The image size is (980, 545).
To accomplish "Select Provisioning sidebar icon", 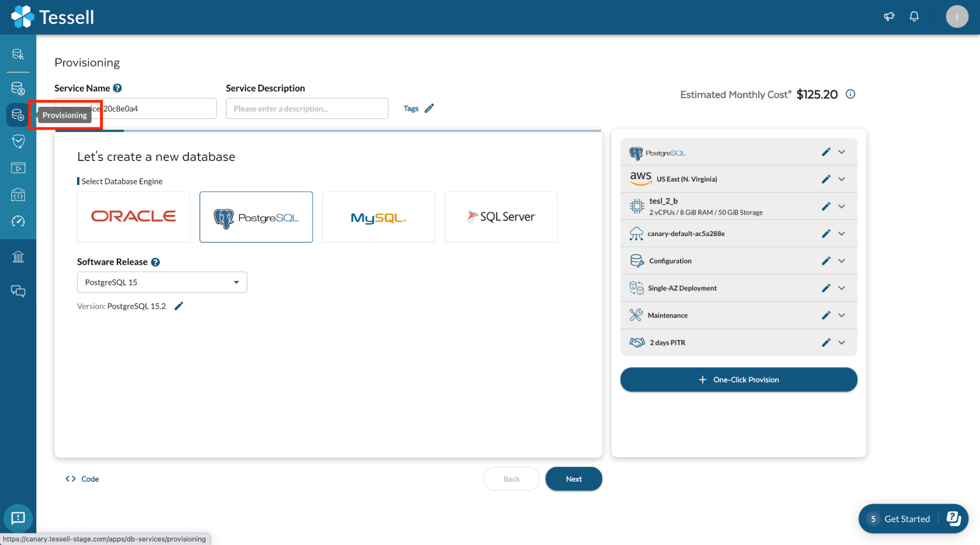I will coord(18,115).
